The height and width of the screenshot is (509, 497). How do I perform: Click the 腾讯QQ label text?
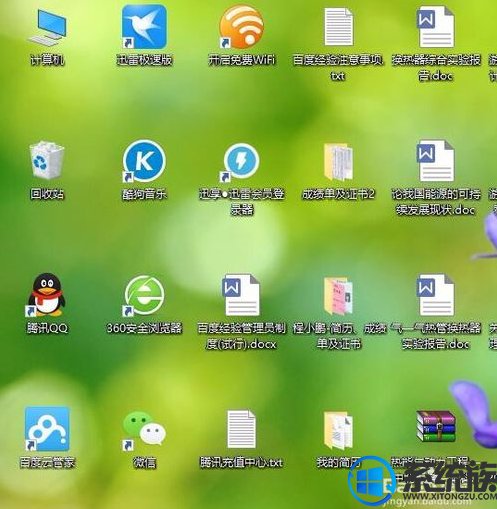(x=47, y=328)
